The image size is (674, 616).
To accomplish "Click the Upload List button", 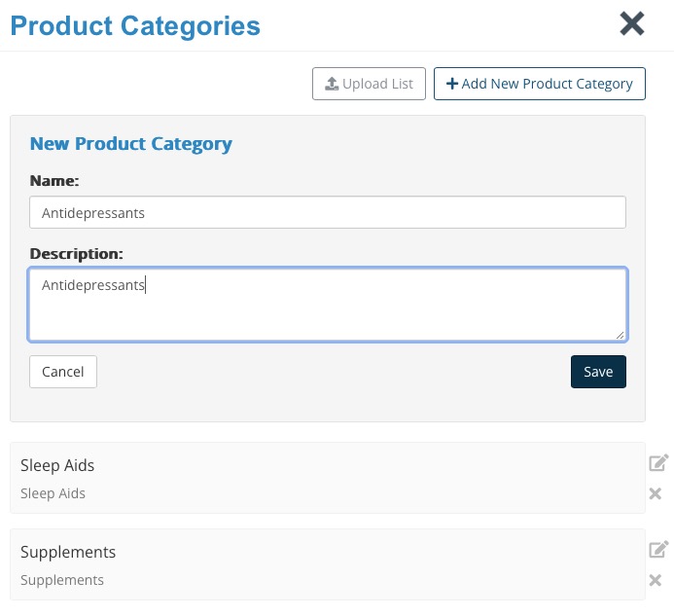I will (x=369, y=84).
